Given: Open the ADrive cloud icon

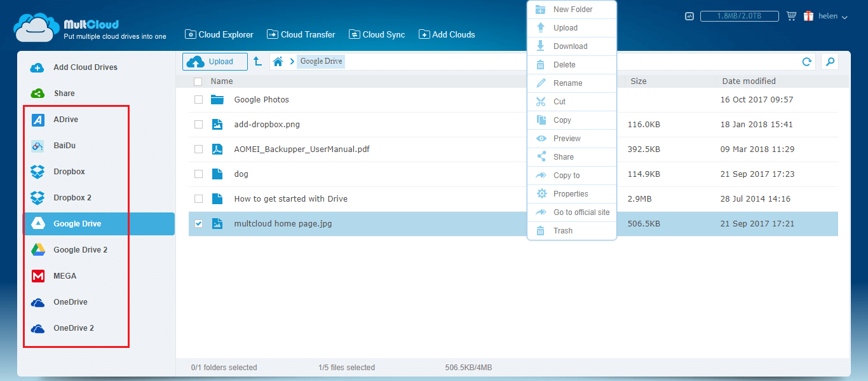Looking at the screenshot, I should (x=37, y=120).
